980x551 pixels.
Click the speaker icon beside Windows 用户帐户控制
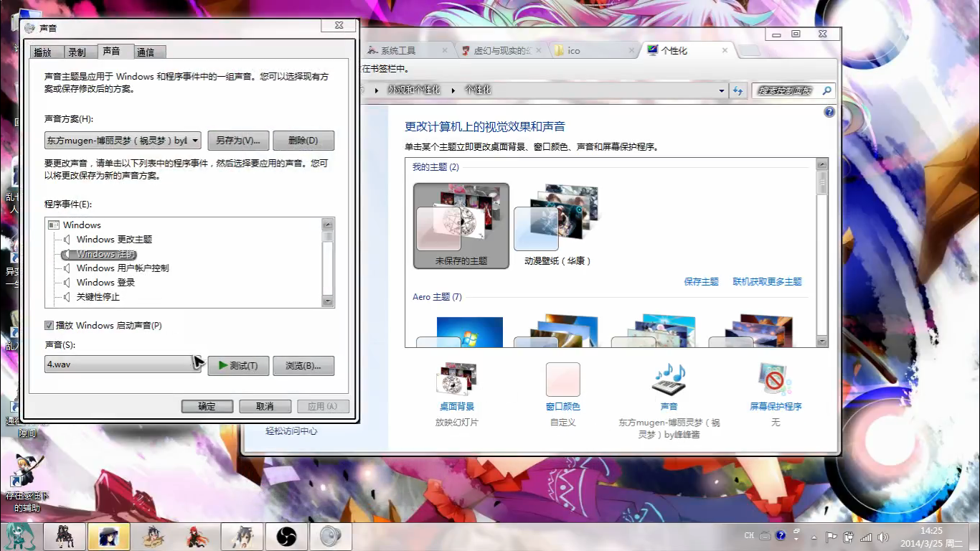[67, 268]
